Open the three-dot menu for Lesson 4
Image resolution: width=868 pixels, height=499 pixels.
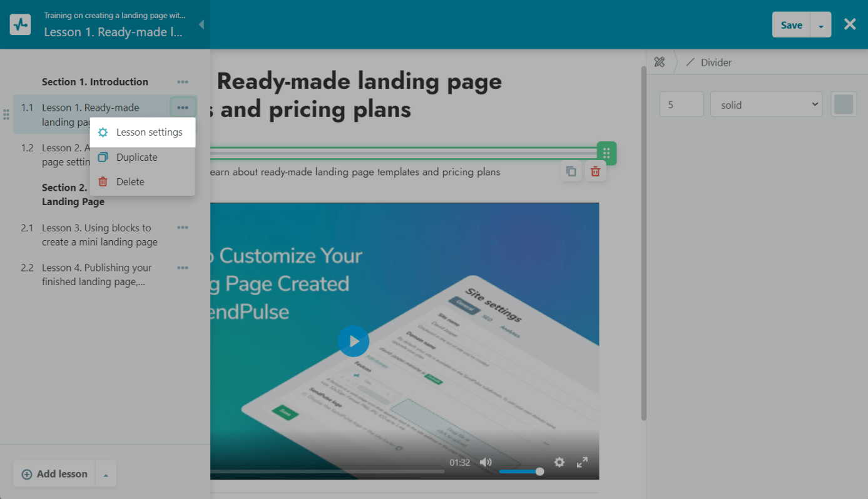[182, 268]
